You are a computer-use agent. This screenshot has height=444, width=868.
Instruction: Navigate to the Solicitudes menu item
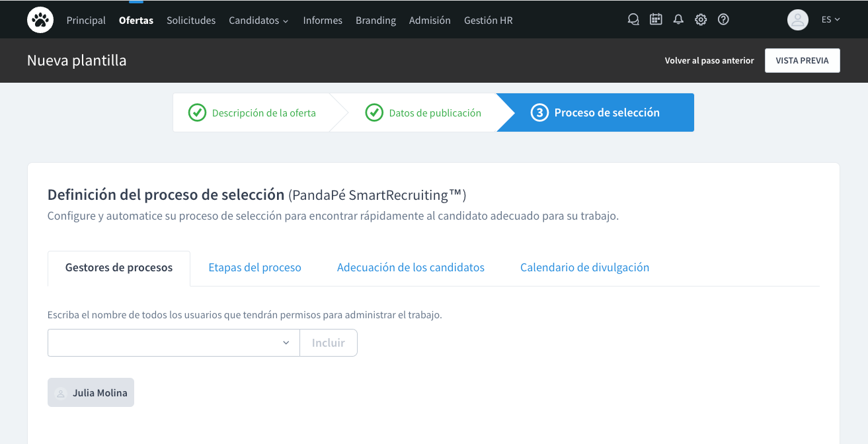pos(191,20)
